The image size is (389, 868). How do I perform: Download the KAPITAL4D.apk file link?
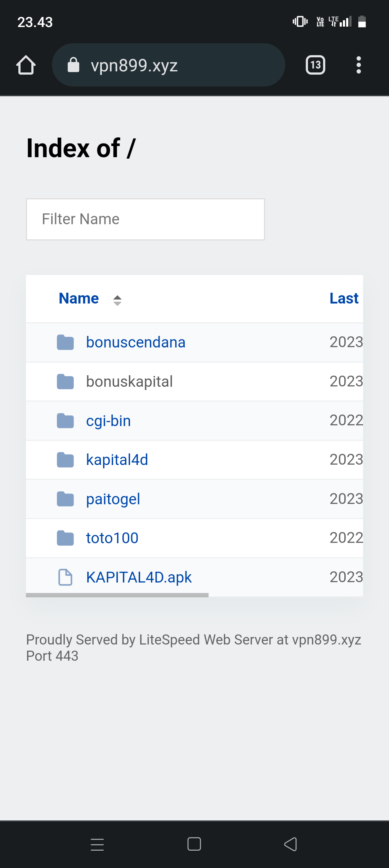tap(139, 577)
